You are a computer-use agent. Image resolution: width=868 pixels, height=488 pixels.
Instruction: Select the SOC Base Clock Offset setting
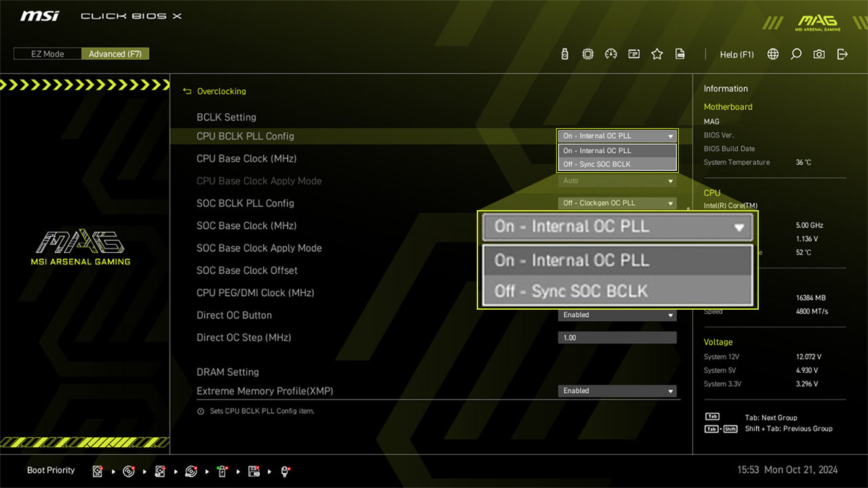pos(247,270)
